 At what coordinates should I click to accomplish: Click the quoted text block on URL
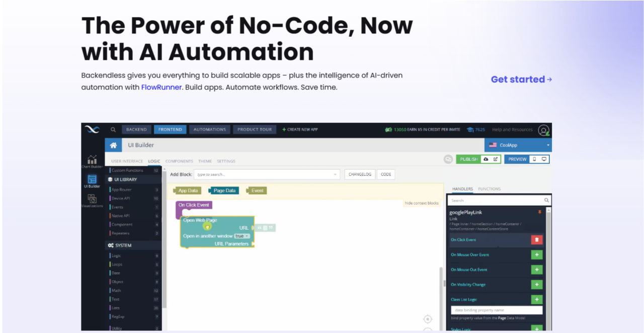(265, 228)
